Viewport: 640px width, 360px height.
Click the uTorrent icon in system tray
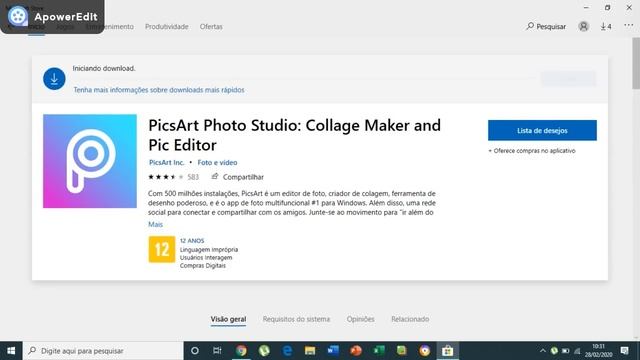click(554, 351)
